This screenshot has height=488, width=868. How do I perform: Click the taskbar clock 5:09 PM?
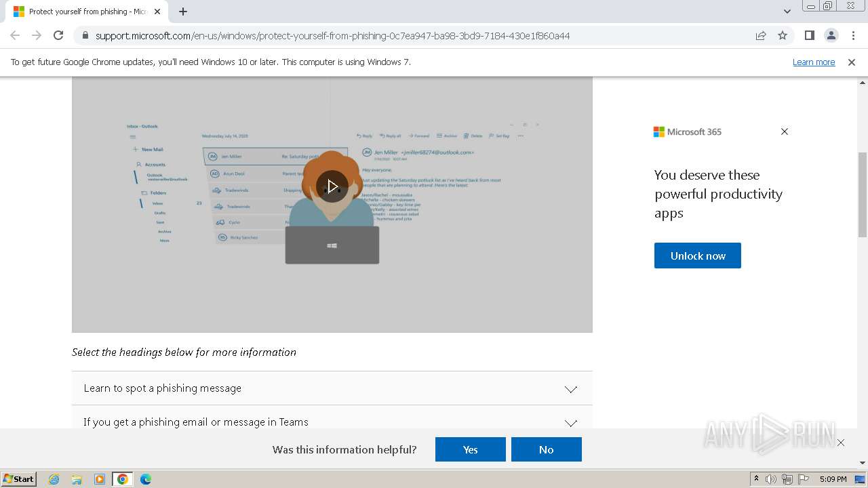point(833,479)
